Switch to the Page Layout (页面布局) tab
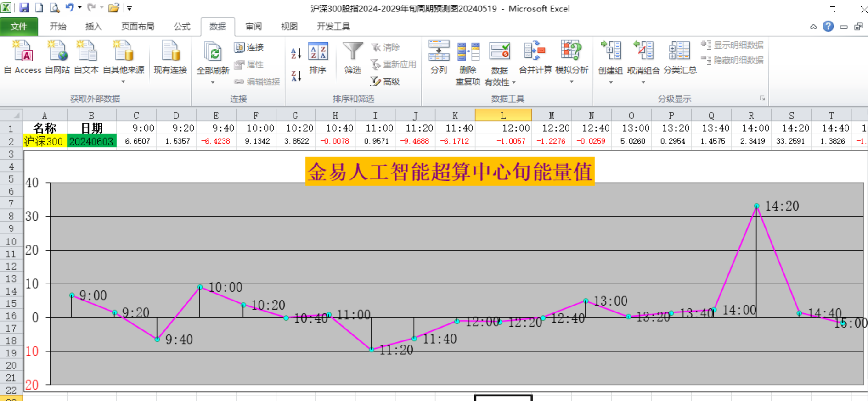 [138, 27]
